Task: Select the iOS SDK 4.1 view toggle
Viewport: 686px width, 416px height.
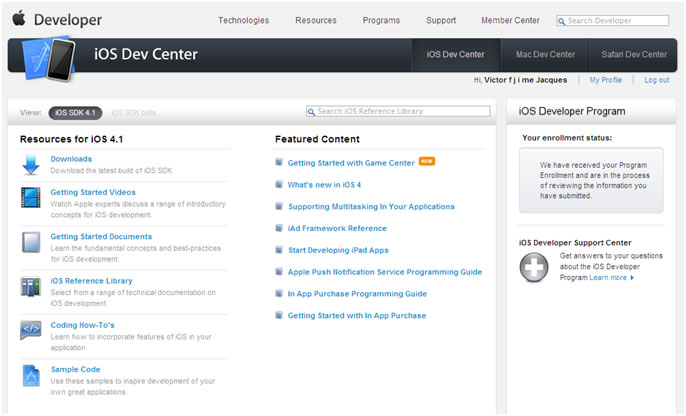Action: click(x=75, y=112)
